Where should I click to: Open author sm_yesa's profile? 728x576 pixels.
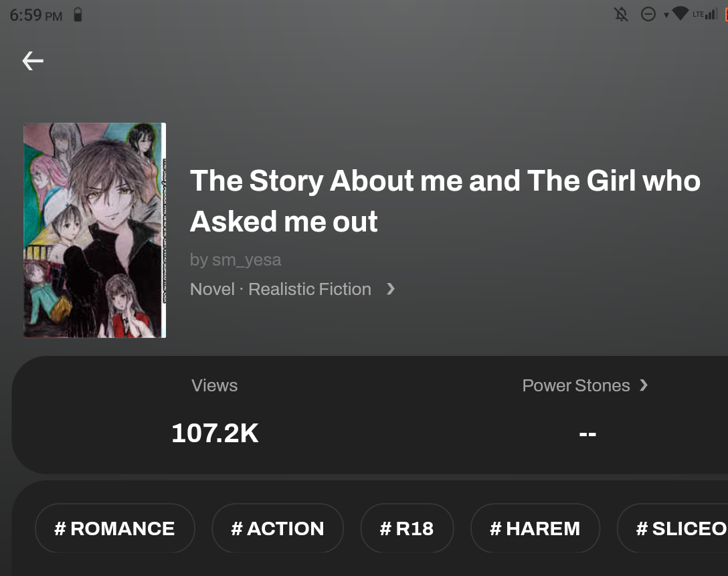tap(236, 260)
